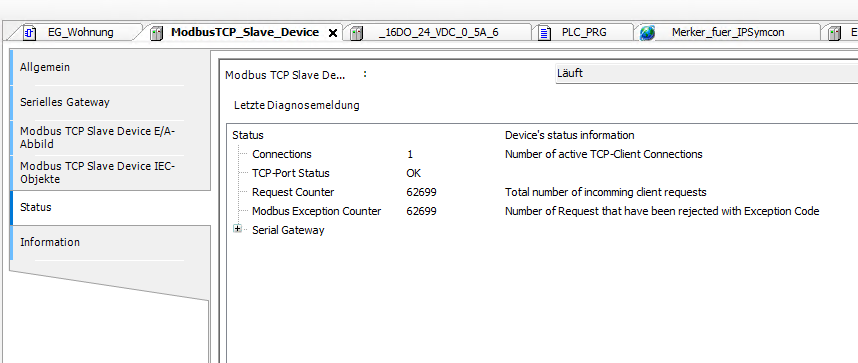Switch to the EG_Wohnung tab

click(x=80, y=32)
